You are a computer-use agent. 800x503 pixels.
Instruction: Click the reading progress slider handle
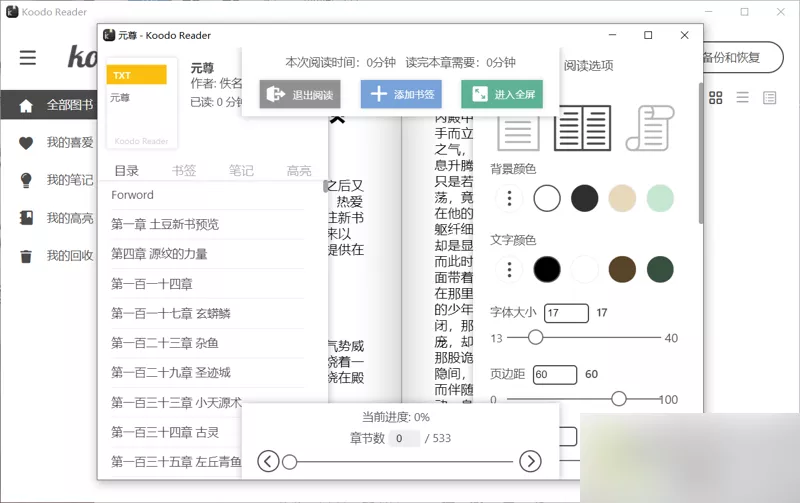coord(290,462)
